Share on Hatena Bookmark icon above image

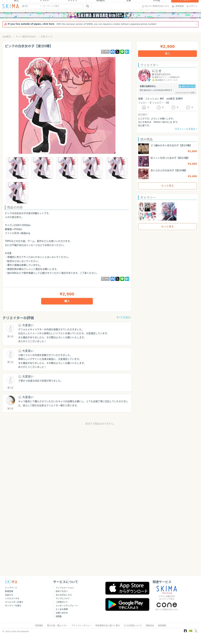[x=127, y=52]
